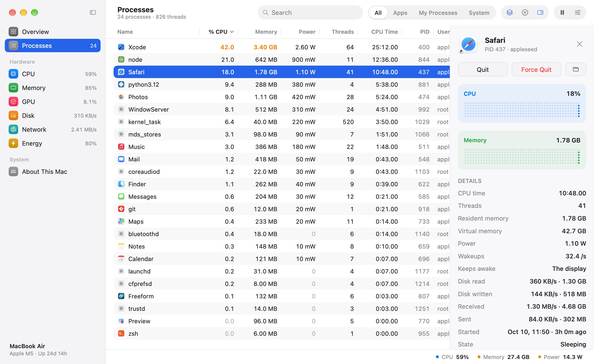Select the python3.12 process row
This screenshot has height=364, width=594.
point(282,84)
